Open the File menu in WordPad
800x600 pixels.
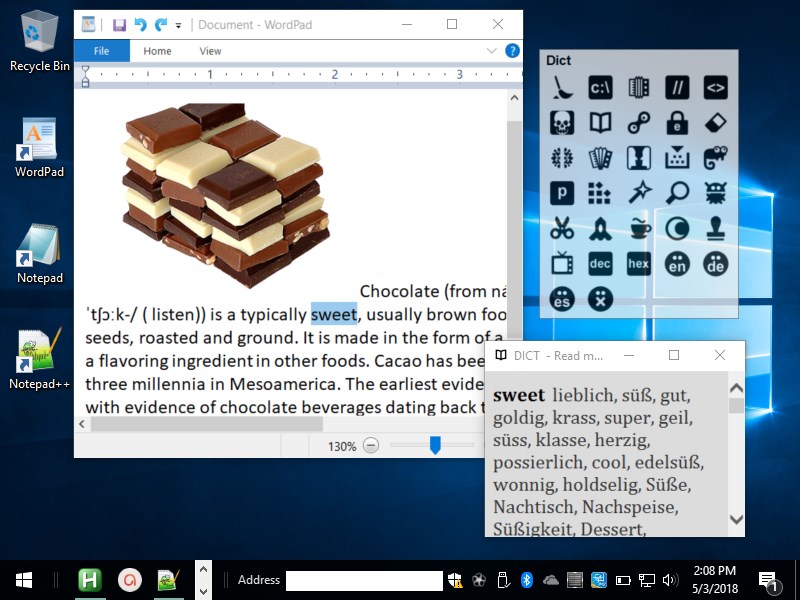coord(102,51)
